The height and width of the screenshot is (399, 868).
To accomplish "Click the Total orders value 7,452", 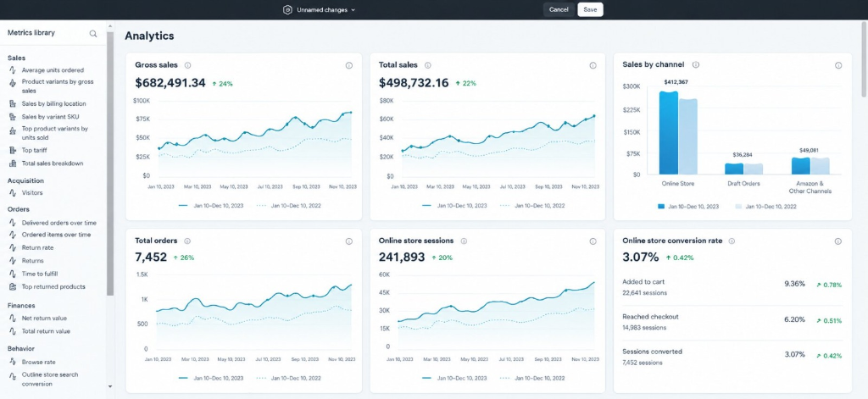I will (151, 258).
